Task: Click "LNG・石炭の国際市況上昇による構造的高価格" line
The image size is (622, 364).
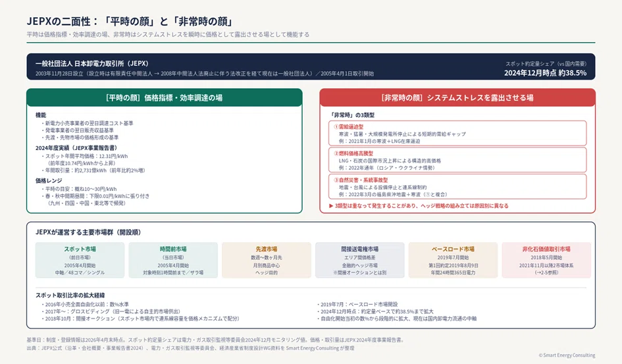Action: pos(390,161)
